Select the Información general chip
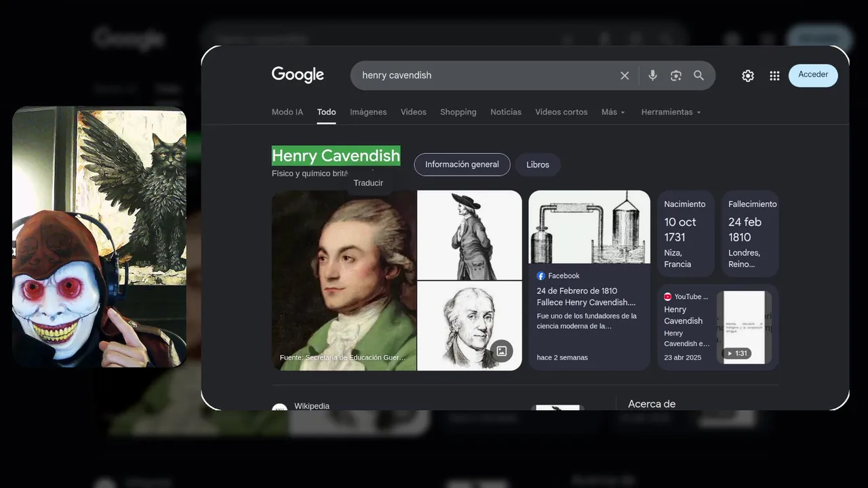The height and width of the screenshot is (488, 868). [x=462, y=165]
